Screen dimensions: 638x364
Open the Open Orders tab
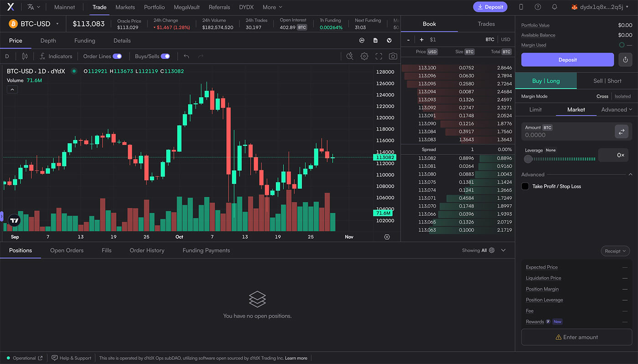(67, 251)
